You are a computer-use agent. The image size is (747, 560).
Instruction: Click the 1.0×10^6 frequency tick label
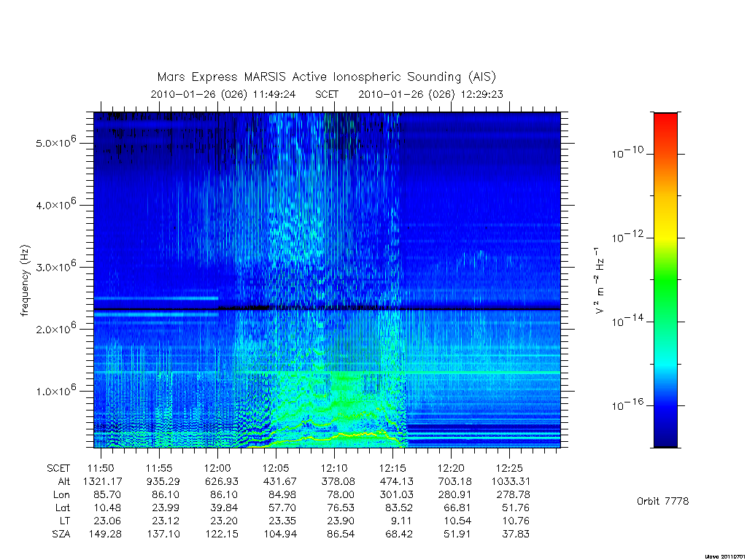(x=55, y=390)
